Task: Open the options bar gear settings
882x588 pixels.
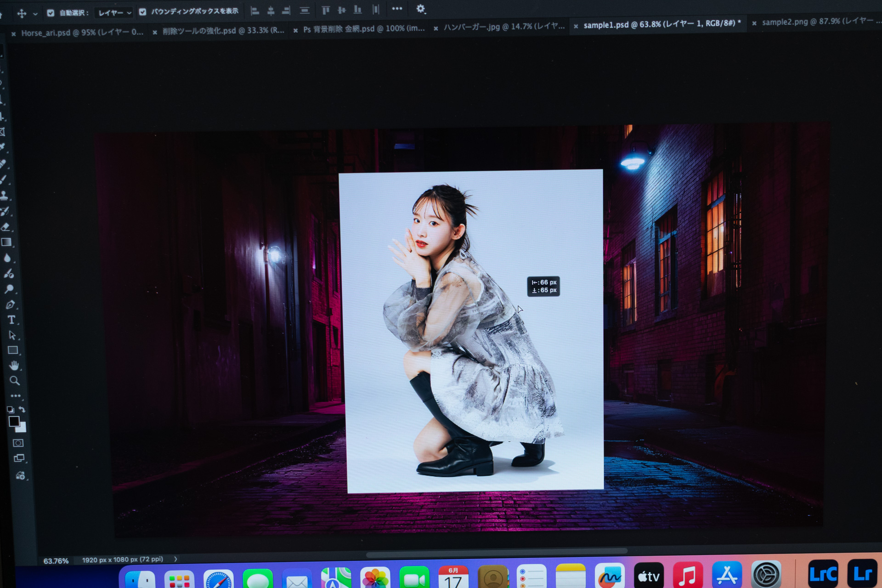Action: pos(420,9)
